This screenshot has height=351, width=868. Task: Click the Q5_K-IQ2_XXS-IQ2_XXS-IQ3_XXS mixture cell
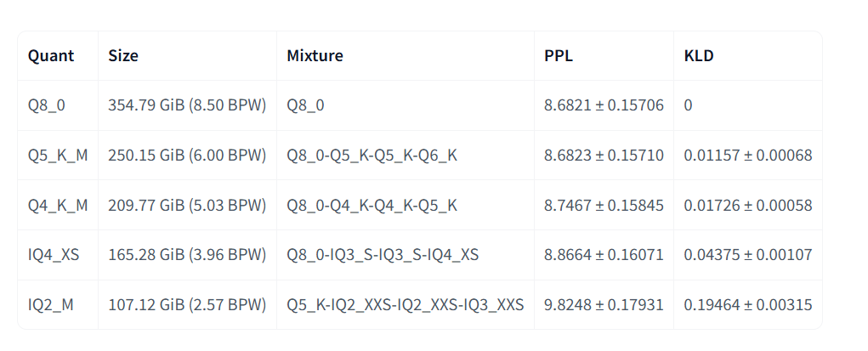click(405, 304)
